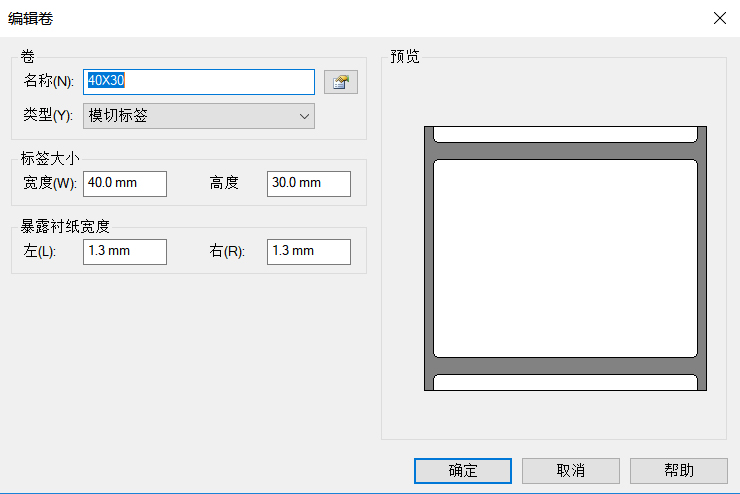This screenshot has width=740, height=494.
Task: Click the 名称(N) label text
Action: [x=48, y=81]
